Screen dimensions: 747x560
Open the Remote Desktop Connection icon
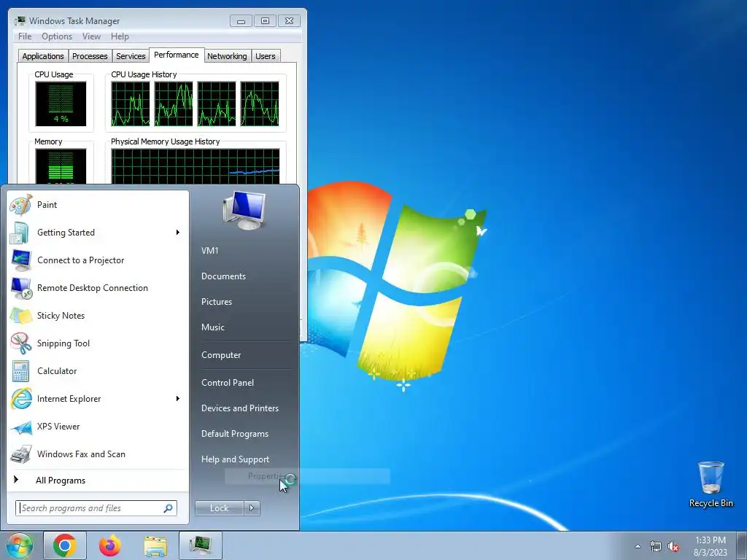click(21, 288)
